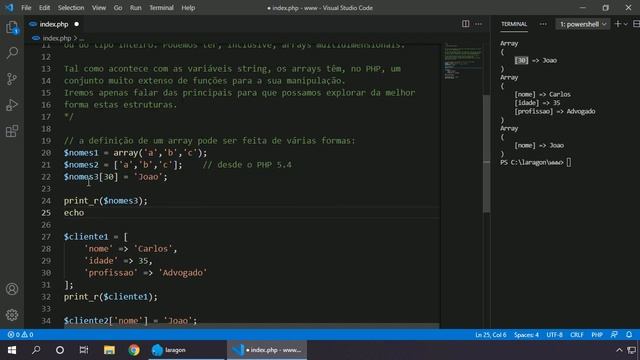The height and width of the screenshot is (360, 640).
Task: Open Google Chrome from taskbar
Action: point(134,350)
